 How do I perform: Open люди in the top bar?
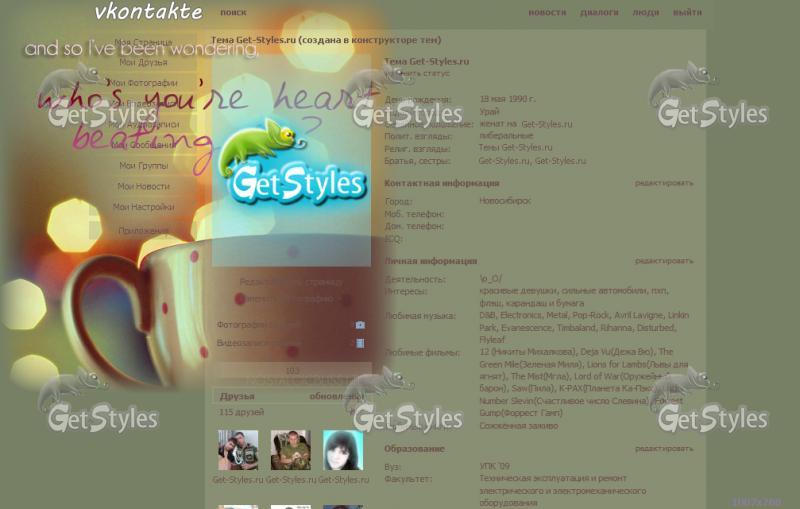(x=645, y=12)
